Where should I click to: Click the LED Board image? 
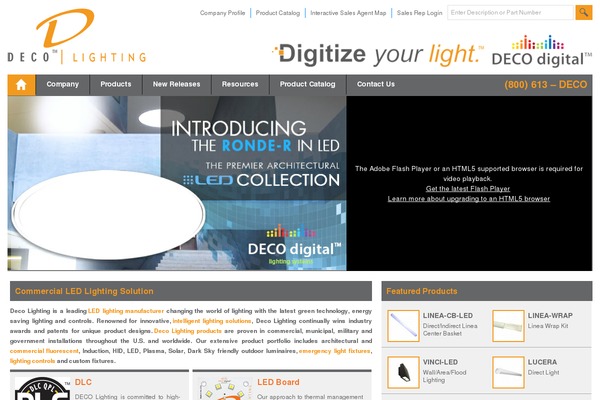pos(225,389)
